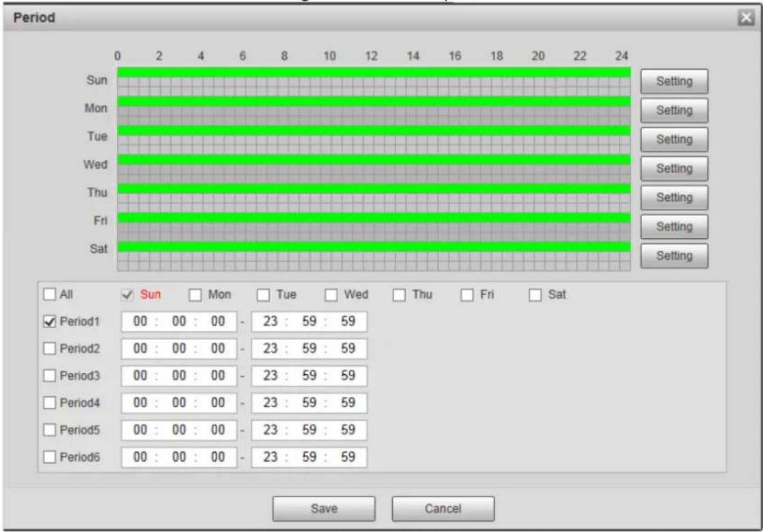The width and height of the screenshot is (763, 532).
Task: Select the Period1 start hour field
Action: [140, 322]
